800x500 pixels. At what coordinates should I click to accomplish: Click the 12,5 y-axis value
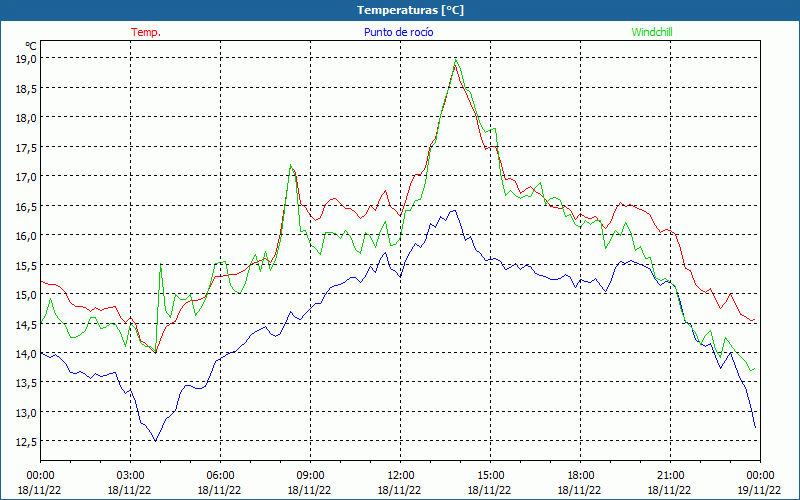pyautogui.click(x=27, y=441)
